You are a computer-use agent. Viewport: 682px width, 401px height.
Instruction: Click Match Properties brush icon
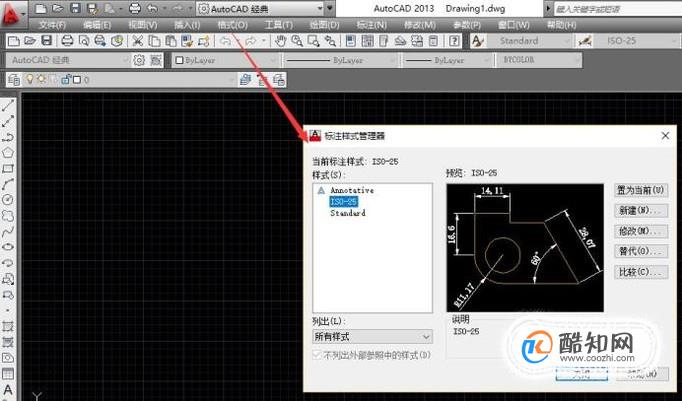(187, 41)
